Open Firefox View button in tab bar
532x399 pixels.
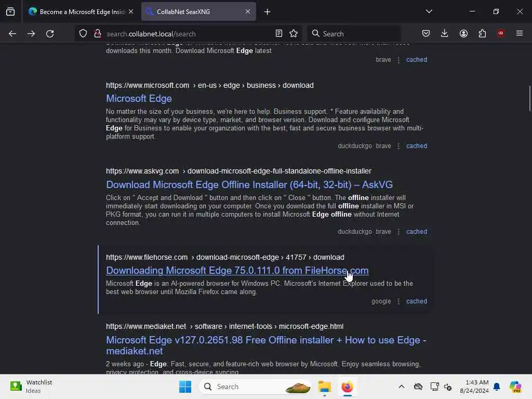click(10, 11)
